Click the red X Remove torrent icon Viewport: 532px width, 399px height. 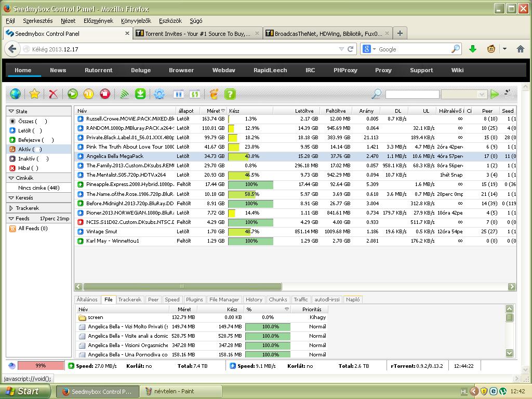(53, 94)
